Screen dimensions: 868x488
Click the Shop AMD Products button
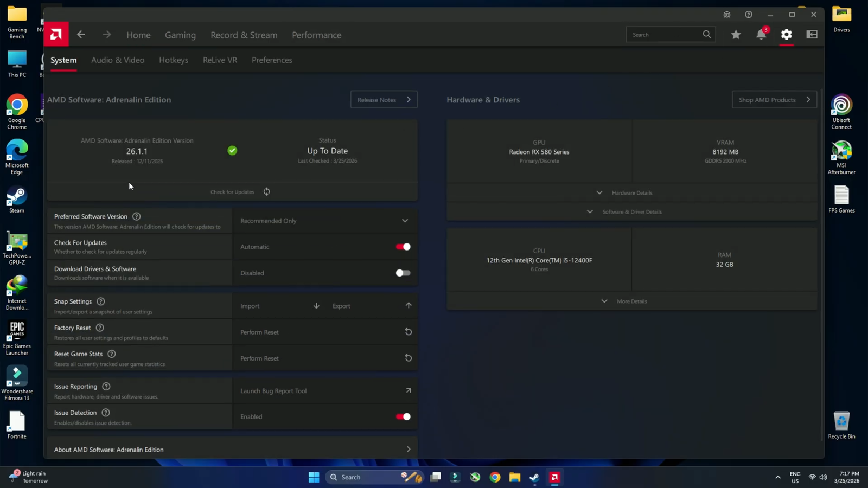point(774,100)
